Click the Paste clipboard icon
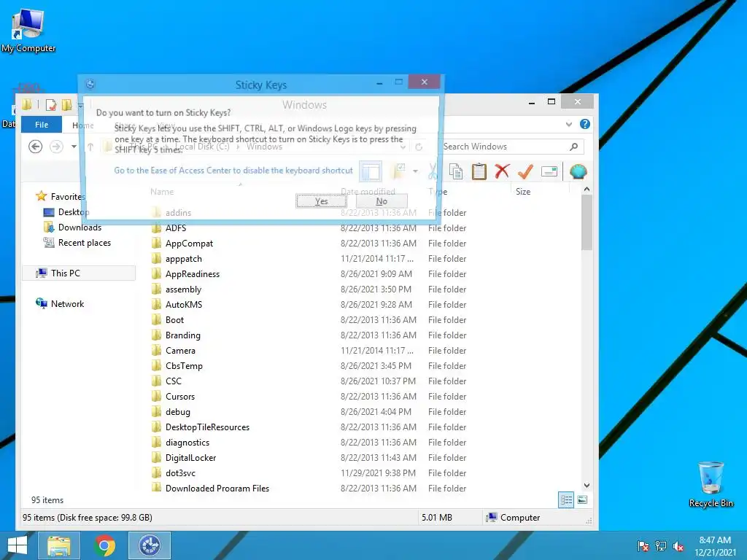This screenshot has height=560, width=747. click(x=479, y=171)
